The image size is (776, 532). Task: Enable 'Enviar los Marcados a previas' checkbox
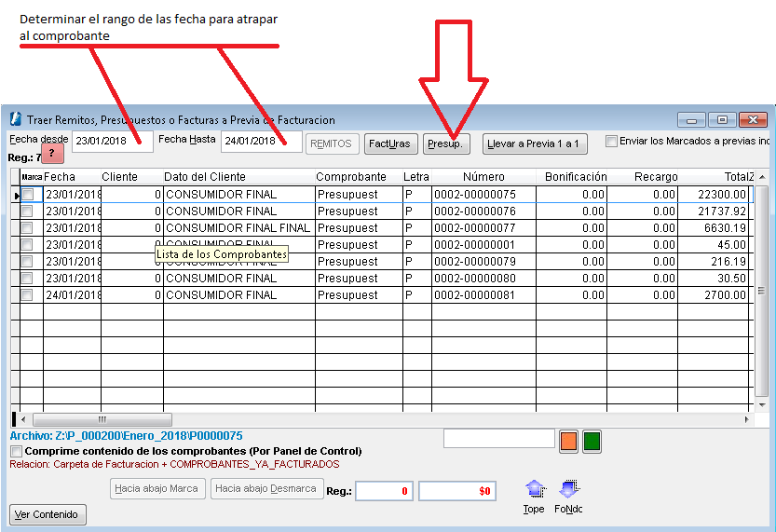point(612,142)
